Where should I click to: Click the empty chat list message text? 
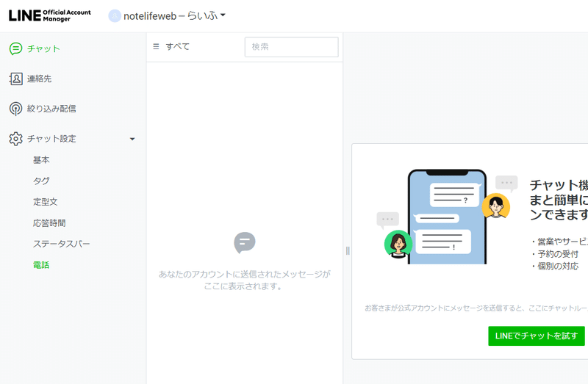pyautogui.click(x=245, y=280)
